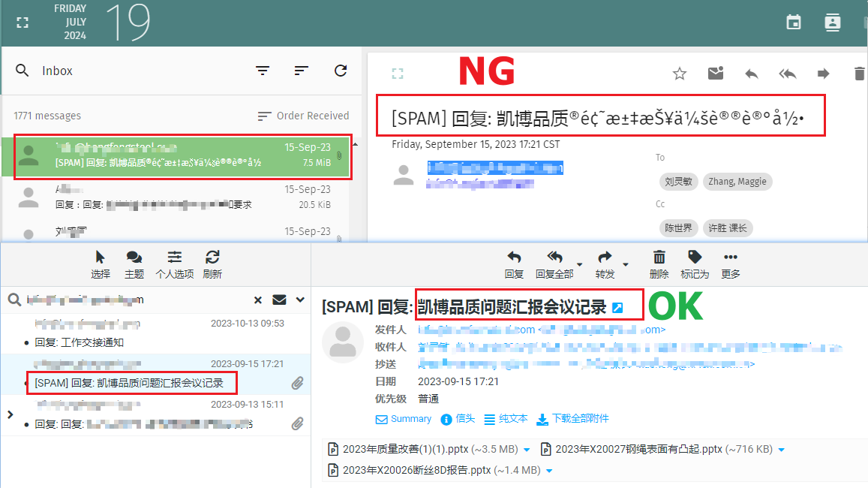Click the sort icon next to filter
The width and height of the screenshot is (868, 488).
click(302, 71)
